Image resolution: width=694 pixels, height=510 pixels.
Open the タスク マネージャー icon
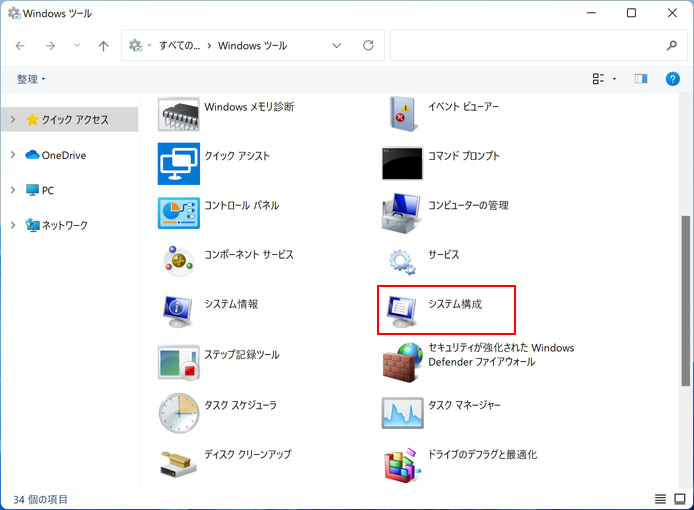(402, 413)
